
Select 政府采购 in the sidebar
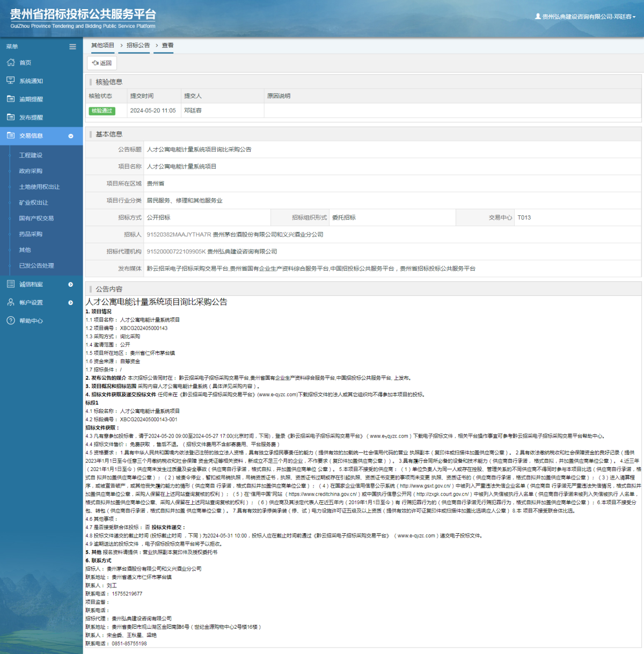pos(31,171)
